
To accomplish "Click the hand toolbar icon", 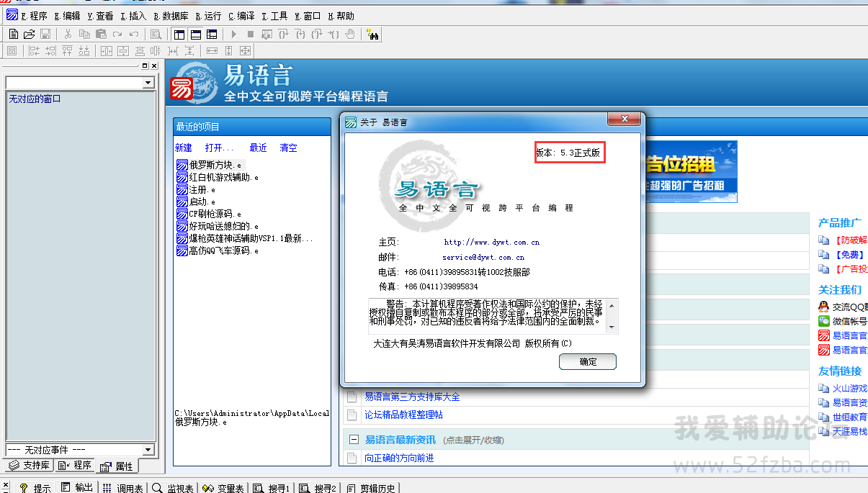I will 350,34.
